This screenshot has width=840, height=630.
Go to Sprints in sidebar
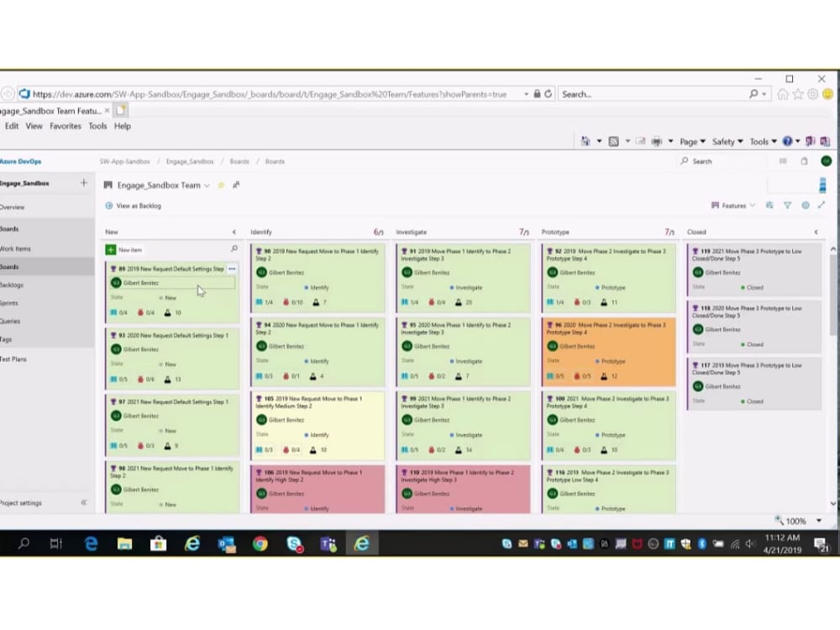(x=9, y=303)
